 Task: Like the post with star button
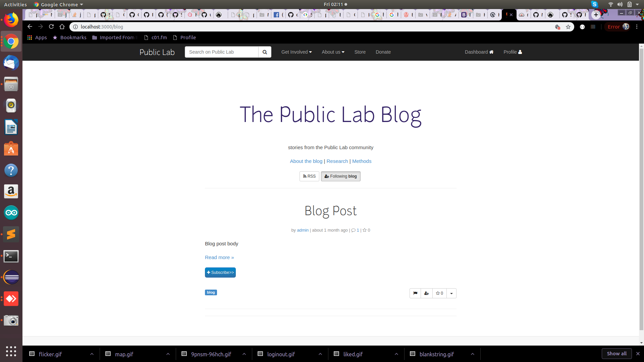(x=439, y=293)
